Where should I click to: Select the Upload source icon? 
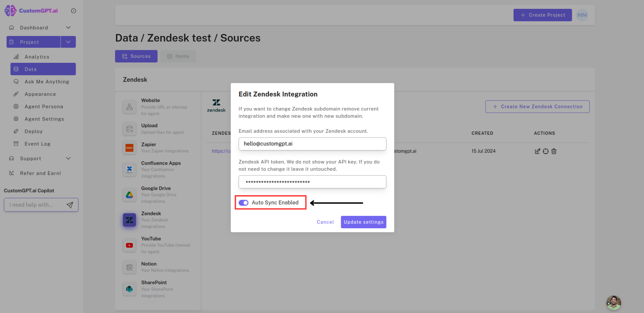tap(129, 129)
